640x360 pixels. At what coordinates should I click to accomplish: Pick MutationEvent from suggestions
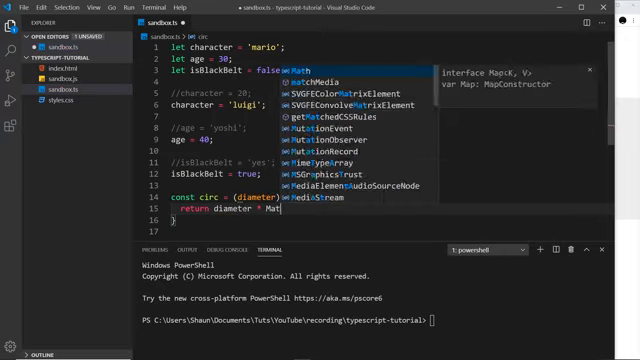click(x=357, y=128)
